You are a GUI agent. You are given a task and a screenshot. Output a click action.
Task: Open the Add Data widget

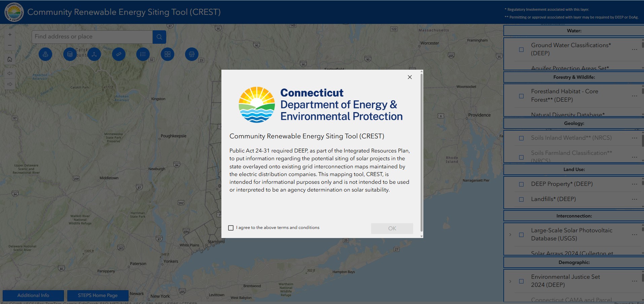pos(70,54)
